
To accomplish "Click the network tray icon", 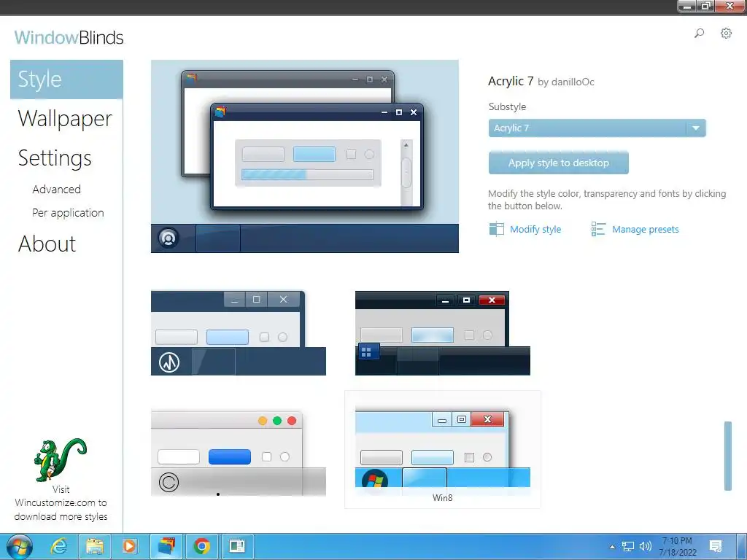I will 628,546.
